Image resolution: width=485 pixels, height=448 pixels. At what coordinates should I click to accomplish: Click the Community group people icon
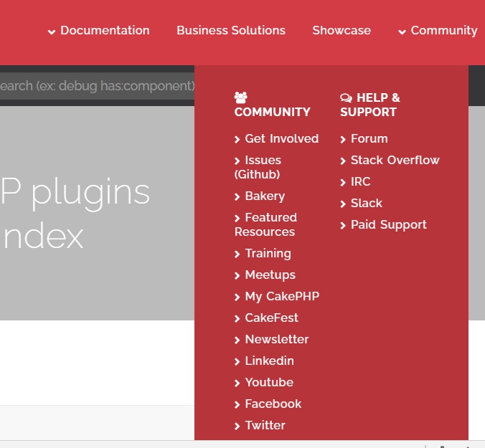point(240,97)
